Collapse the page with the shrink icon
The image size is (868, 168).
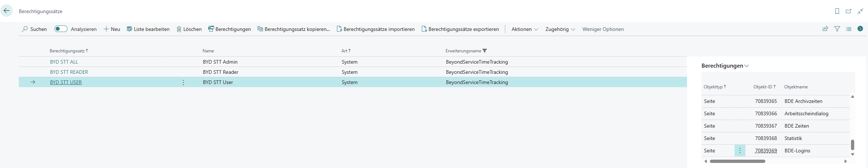[x=860, y=11]
